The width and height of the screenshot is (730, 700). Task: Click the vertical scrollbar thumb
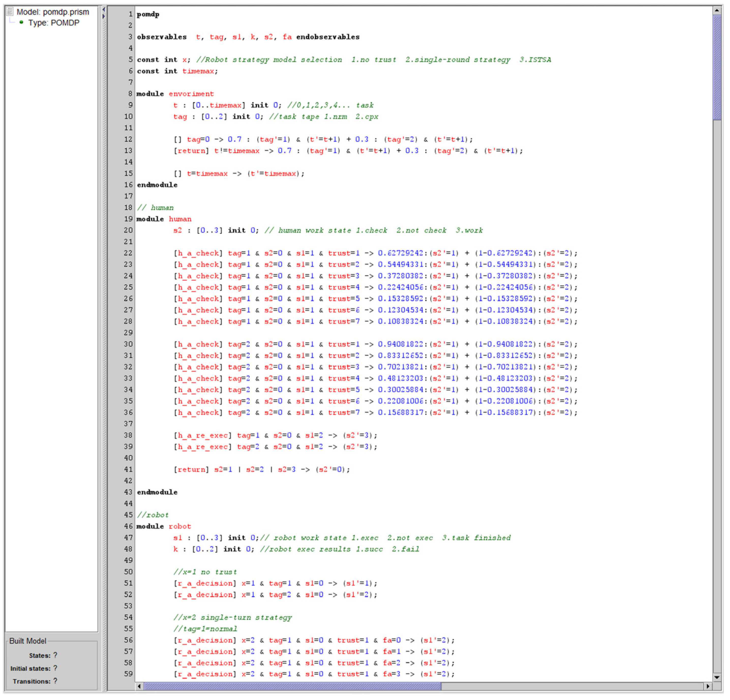click(717, 67)
